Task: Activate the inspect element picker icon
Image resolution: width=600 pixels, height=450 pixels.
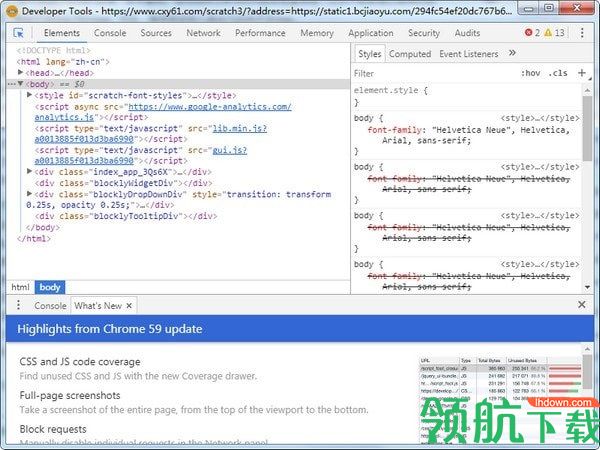Action: click(x=18, y=33)
